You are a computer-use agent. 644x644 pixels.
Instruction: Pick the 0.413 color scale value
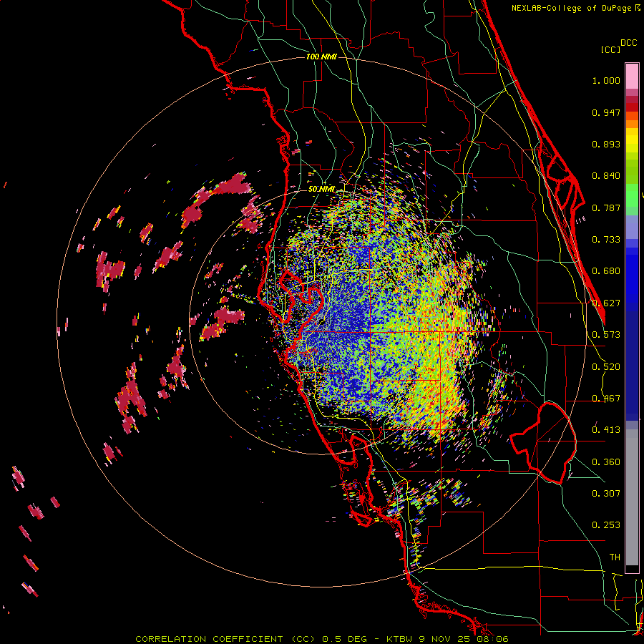tap(606, 430)
